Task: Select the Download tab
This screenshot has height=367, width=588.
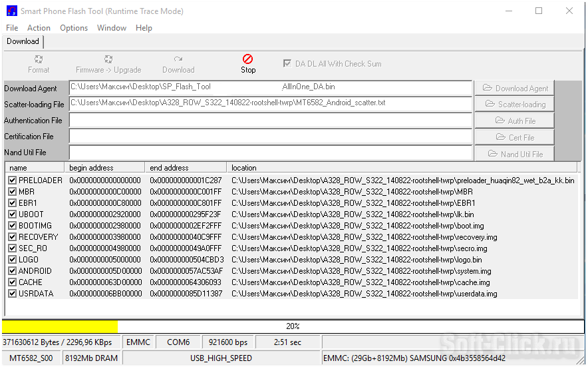Action: 23,41
